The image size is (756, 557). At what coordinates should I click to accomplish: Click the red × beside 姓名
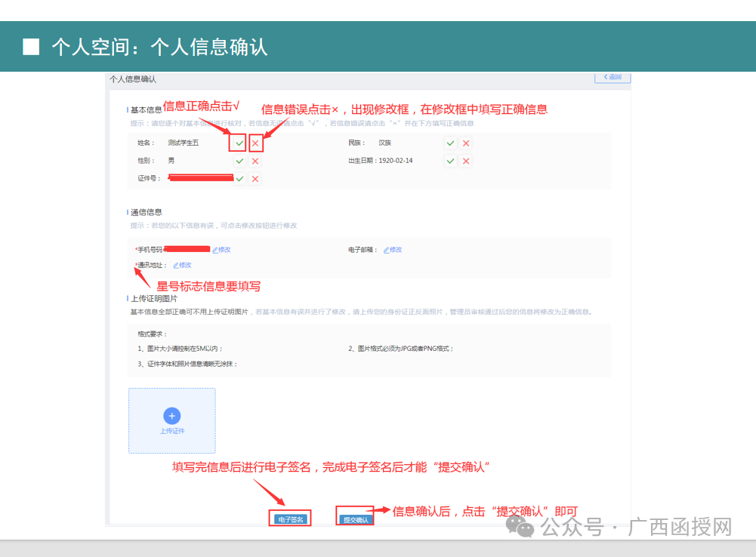255,143
